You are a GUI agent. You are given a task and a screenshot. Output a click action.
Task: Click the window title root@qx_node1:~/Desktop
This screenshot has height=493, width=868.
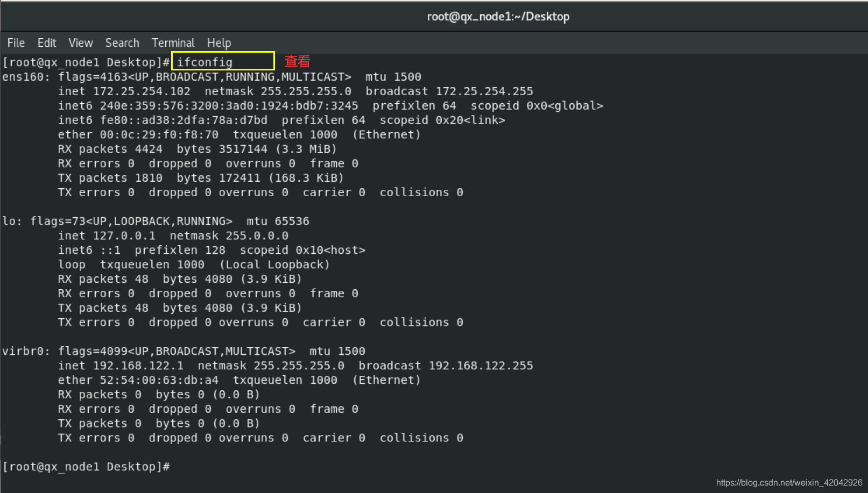point(498,17)
